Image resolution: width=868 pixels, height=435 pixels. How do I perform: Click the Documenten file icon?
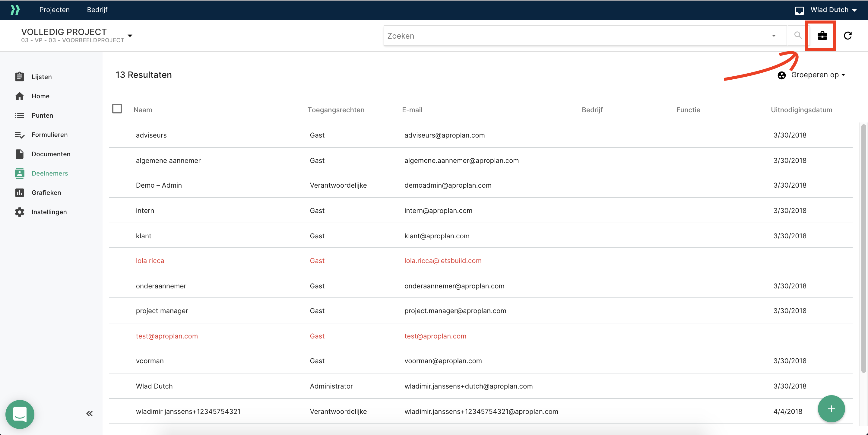coord(20,154)
